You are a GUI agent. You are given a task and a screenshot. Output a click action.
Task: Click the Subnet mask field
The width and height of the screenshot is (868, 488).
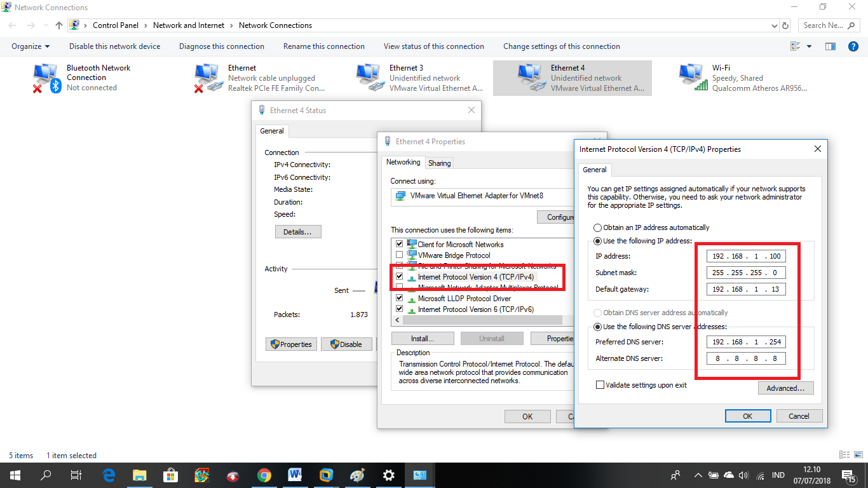(x=746, y=273)
